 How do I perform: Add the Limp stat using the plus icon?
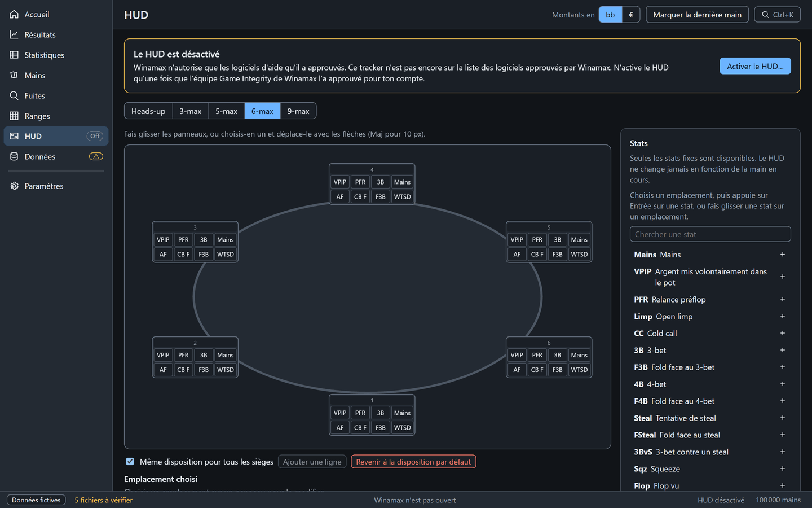click(783, 316)
